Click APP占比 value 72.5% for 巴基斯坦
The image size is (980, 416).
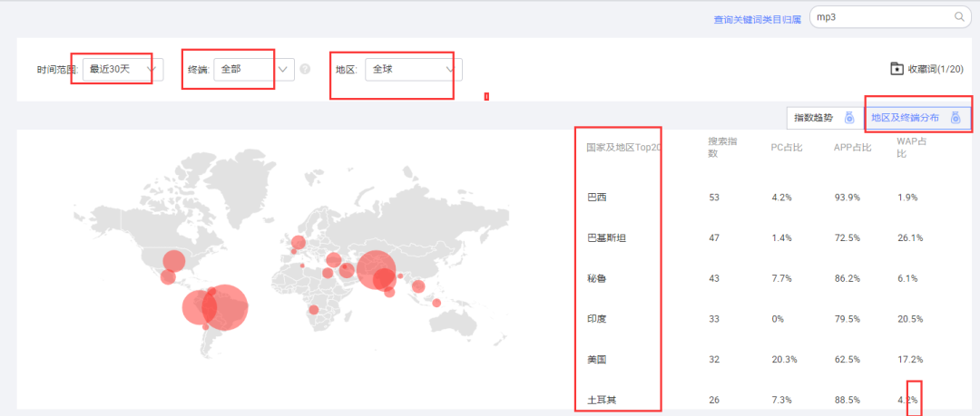point(847,238)
